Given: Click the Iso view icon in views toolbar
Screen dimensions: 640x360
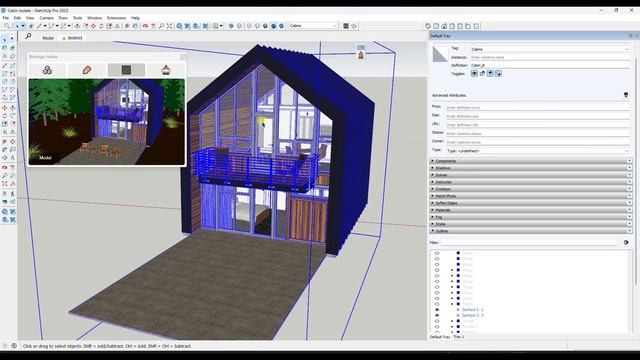Looking at the screenshot, I should 428,26.
